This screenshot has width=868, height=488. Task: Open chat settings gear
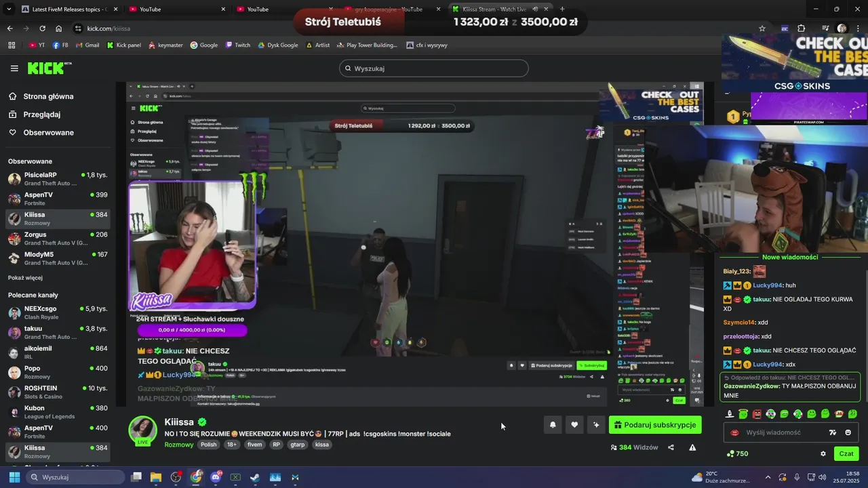pos(823,454)
